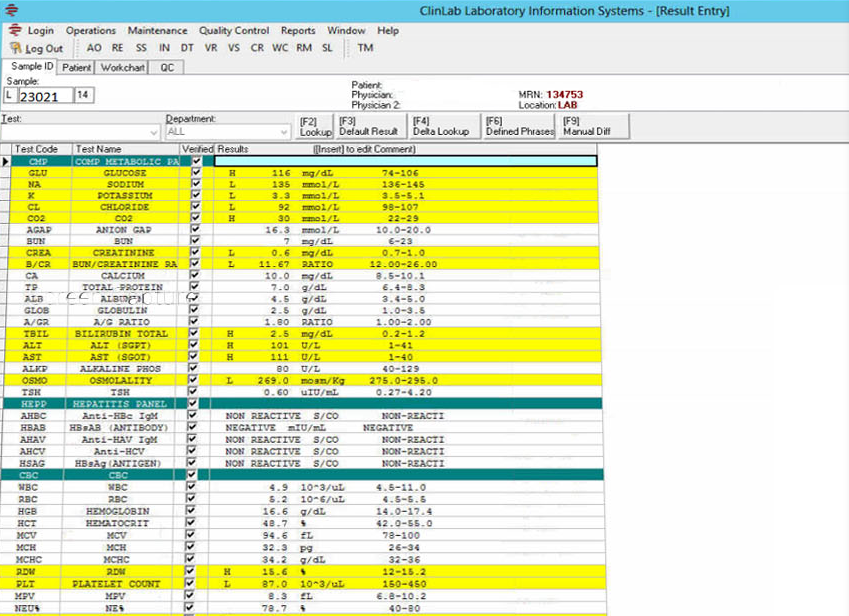This screenshot has height=616, width=849.
Task: Click the F3 Default Result button
Action: 369,126
